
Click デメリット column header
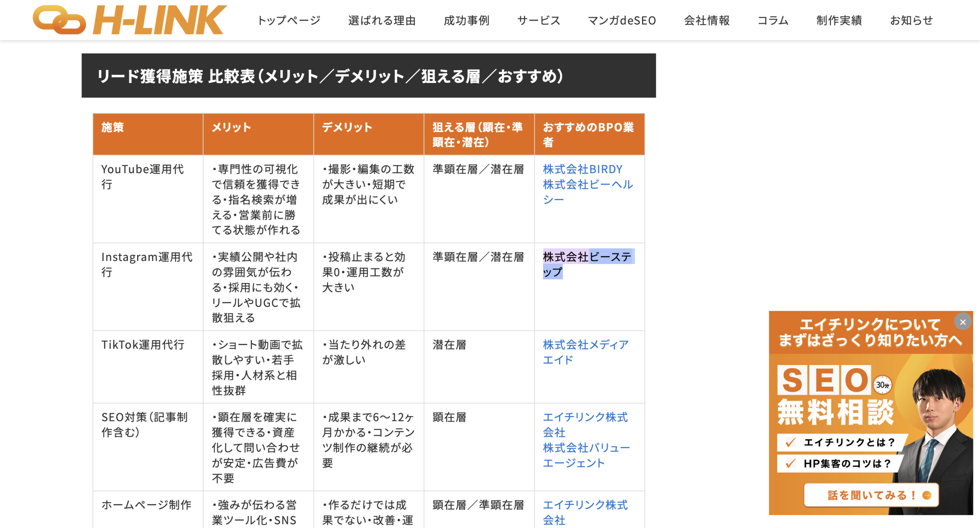coord(369,134)
